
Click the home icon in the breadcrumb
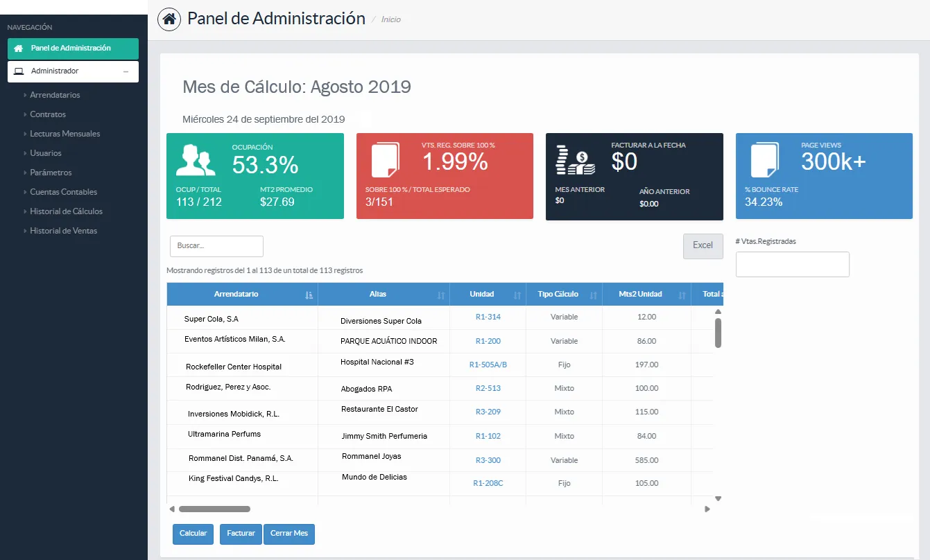coord(168,19)
